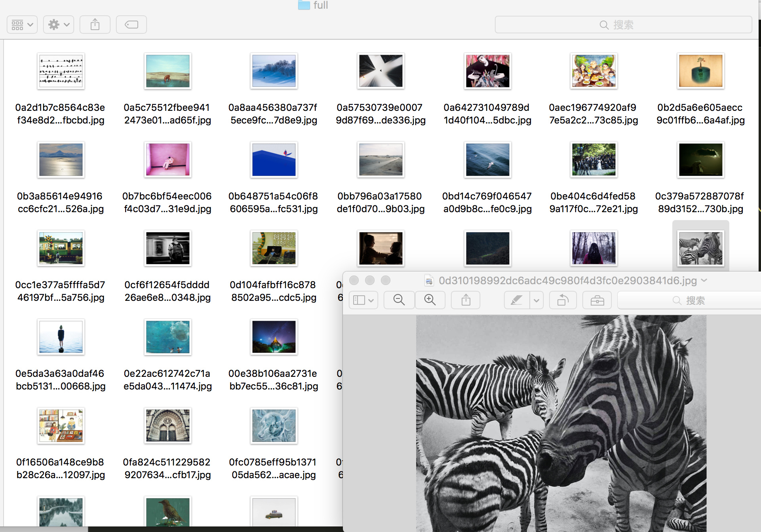The image size is (761, 532).
Task: Click the filename 0be404c6d4fed58 9a117f0c...72e21.jpg
Action: tap(594, 202)
